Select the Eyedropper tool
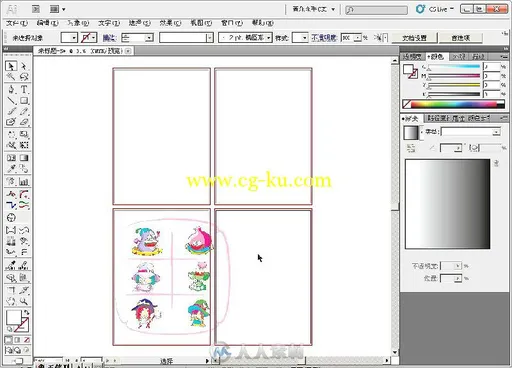This screenshot has height=368, width=512. [11, 168]
